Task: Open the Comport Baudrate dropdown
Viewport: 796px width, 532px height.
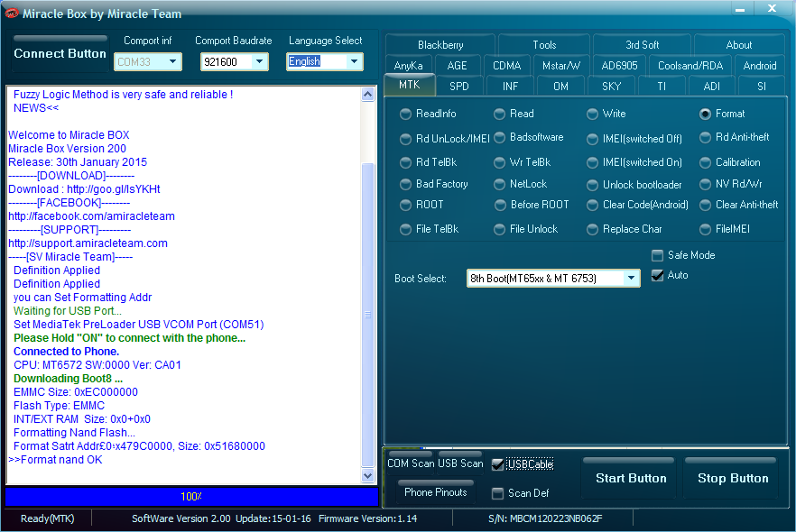Action: click(x=259, y=61)
